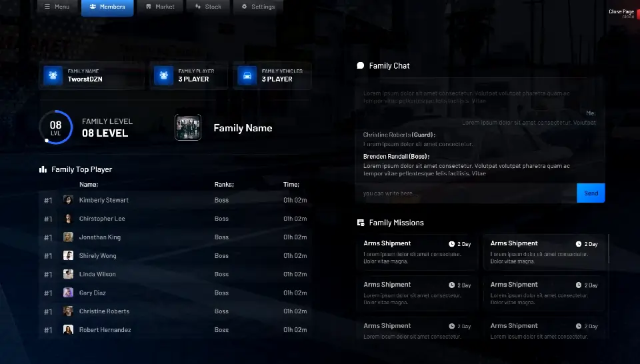The image size is (640, 364).
Task: Click the Family Missions icon
Action: [x=361, y=223]
